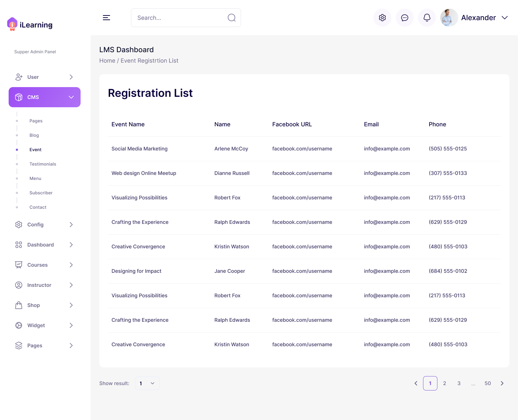
Task: Toggle the sidebar with the hamburger icon
Action: coord(106,17)
